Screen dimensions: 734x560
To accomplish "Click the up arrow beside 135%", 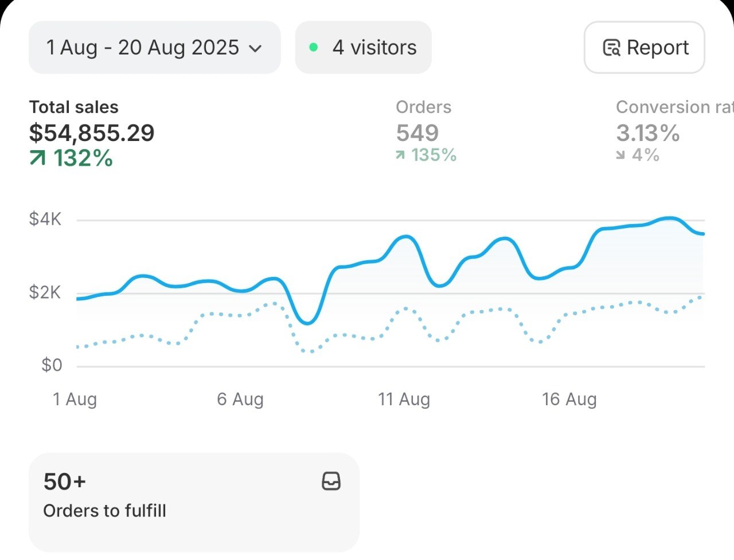I will coord(400,155).
